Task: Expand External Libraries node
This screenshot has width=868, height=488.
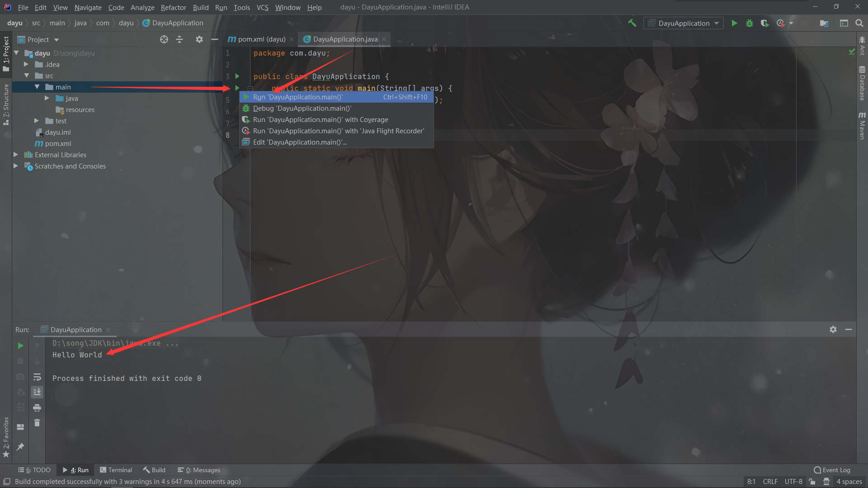Action: coord(16,155)
